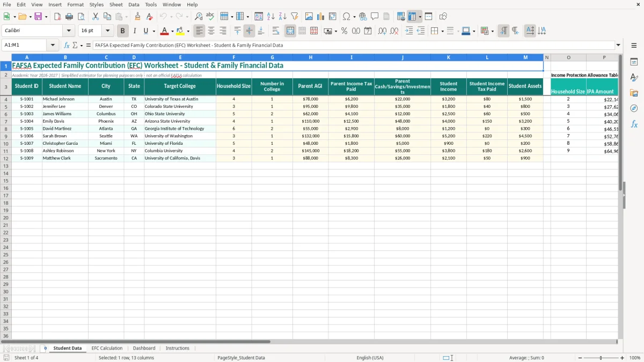Click the Name Box field
The width and height of the screenshot is (644, 362).
(25, 45)
